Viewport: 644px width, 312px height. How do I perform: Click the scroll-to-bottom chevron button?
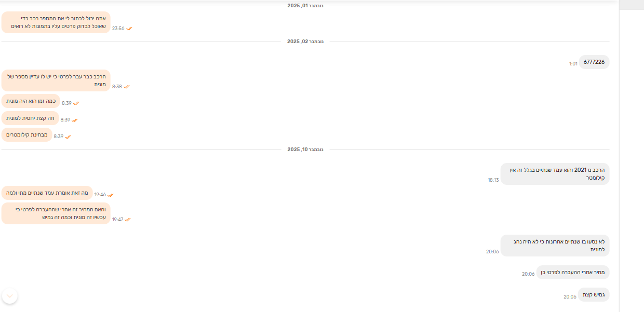[x=10, y=296]
